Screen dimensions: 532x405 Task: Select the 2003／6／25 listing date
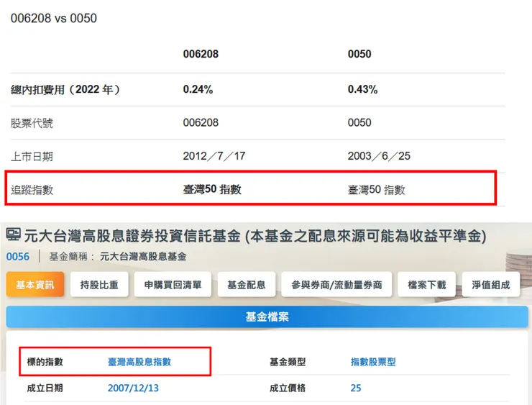click(379, 156)
